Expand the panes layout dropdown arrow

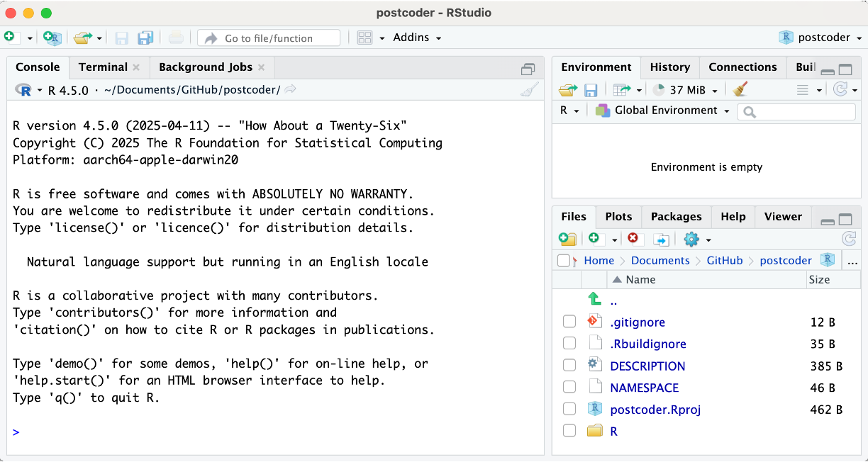[382, 38]
